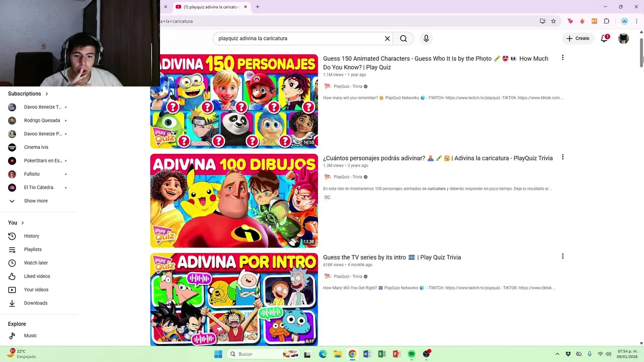Open the Chrome profile avatar
This screenshot has height=362, width=644.
point(624,21)
